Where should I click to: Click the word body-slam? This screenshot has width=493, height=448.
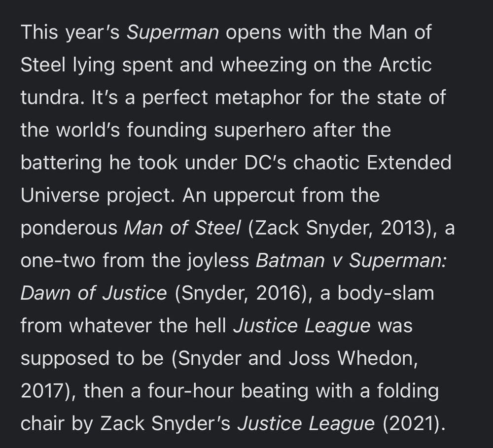click(x=386, y=293)
